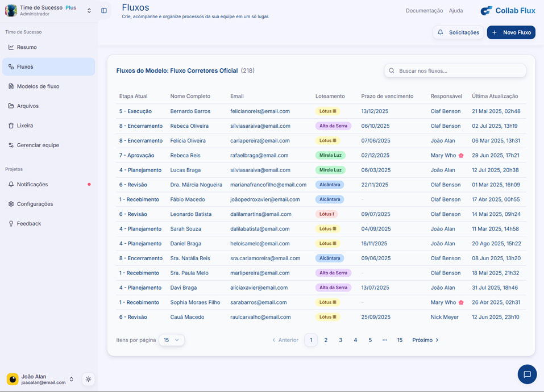Expand the Time de Sucesso team switcher
The image size is (544, 392).
pos(89,11)
